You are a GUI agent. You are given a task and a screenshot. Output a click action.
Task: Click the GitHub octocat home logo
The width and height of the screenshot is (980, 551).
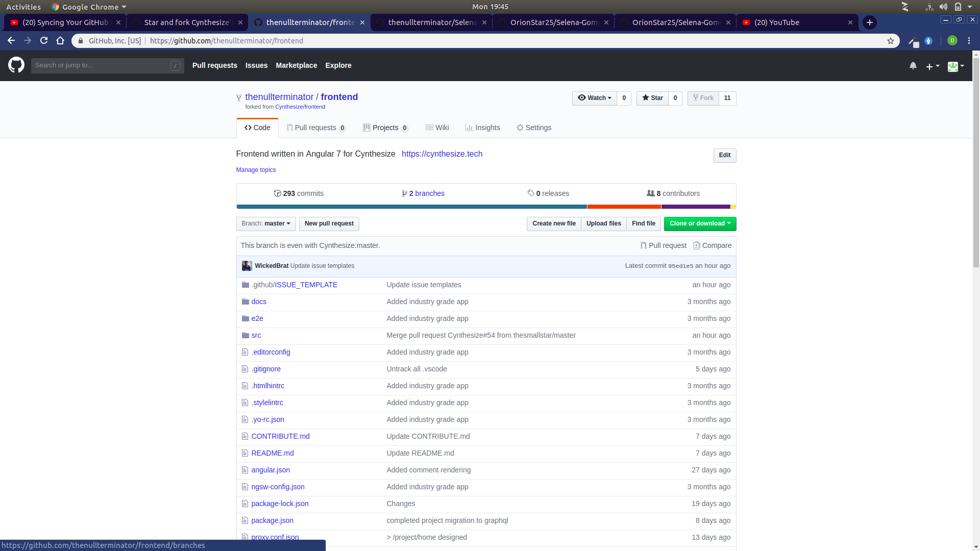tap(16, 65)
